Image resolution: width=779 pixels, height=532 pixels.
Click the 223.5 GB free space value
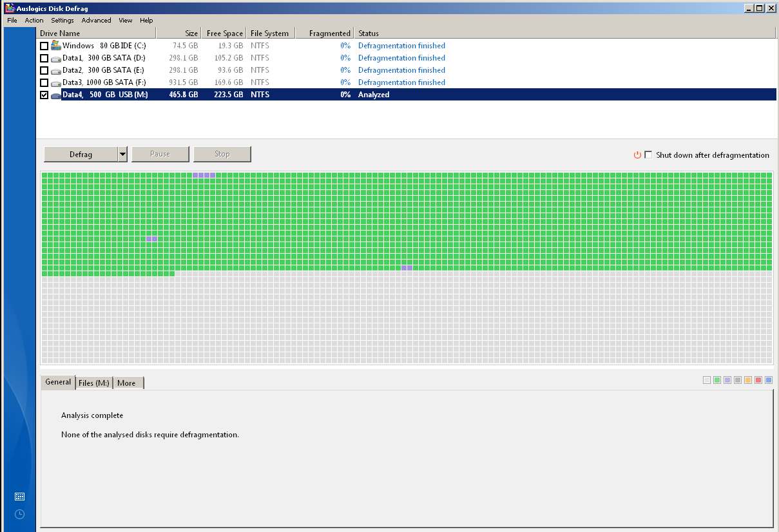tap(229, 95)
